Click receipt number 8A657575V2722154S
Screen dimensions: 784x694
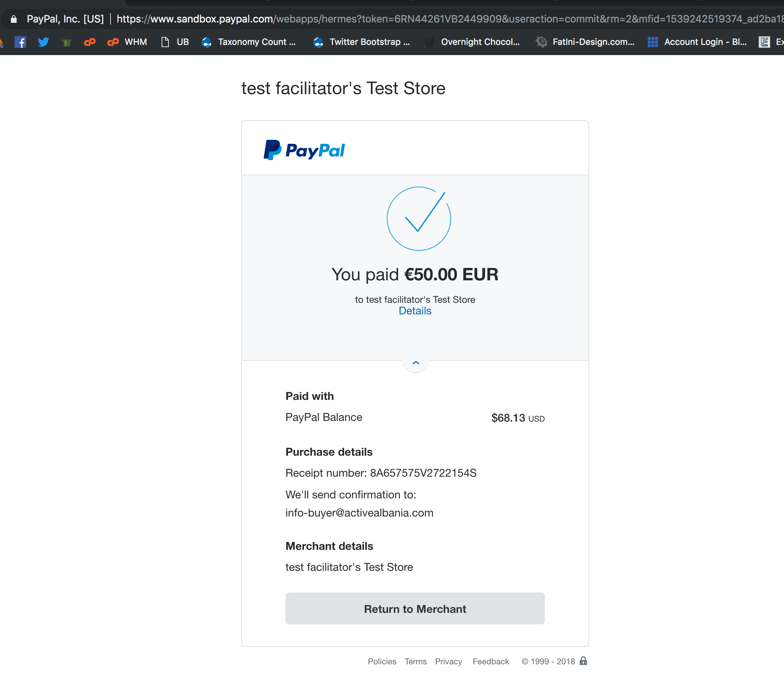click(x=423, y=473)
